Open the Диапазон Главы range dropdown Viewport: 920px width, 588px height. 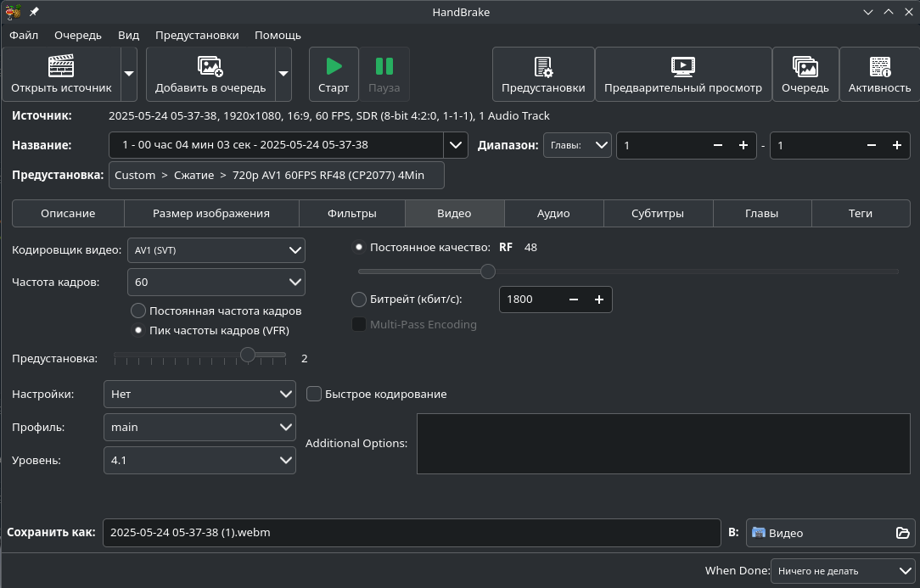[x=577, y=145]
